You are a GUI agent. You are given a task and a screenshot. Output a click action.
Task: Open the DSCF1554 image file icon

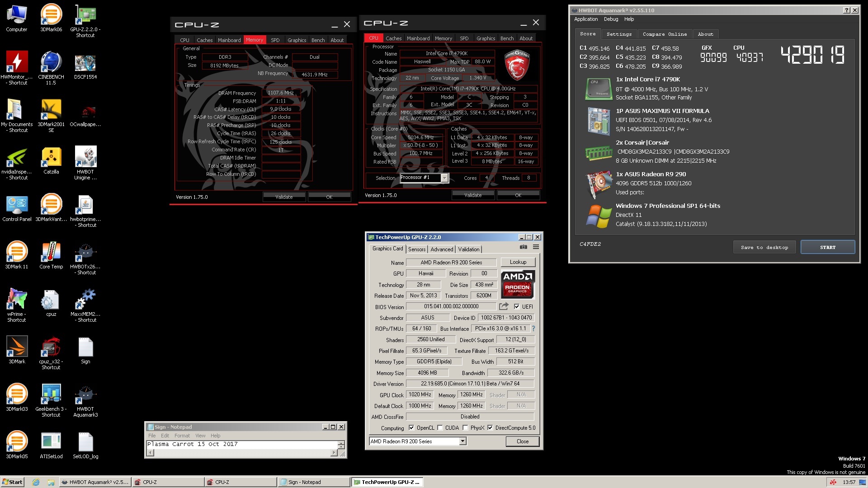(x=85, y=66)
